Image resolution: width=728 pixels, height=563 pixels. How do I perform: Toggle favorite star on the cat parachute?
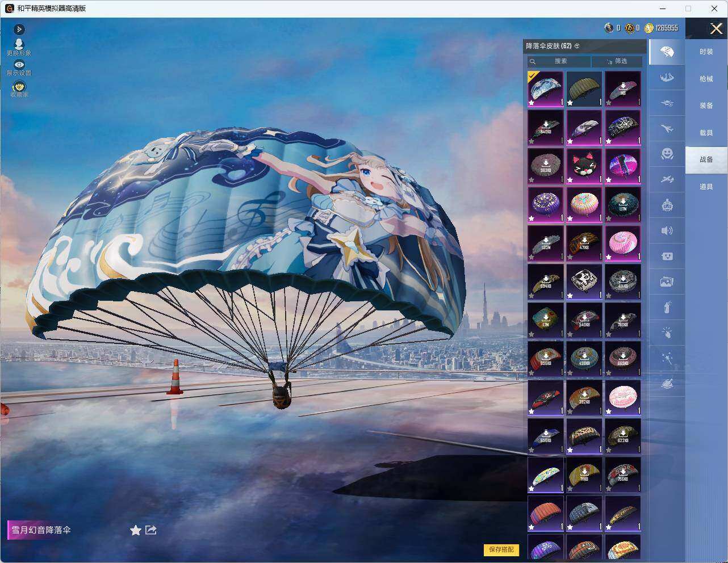[x=570, y=180]
